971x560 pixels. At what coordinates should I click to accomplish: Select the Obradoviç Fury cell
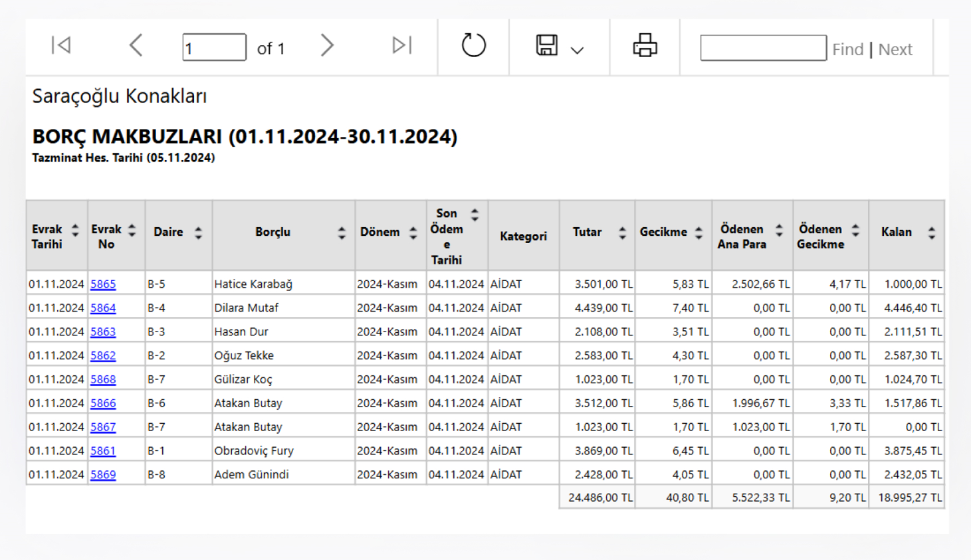[x=283, y=451]
